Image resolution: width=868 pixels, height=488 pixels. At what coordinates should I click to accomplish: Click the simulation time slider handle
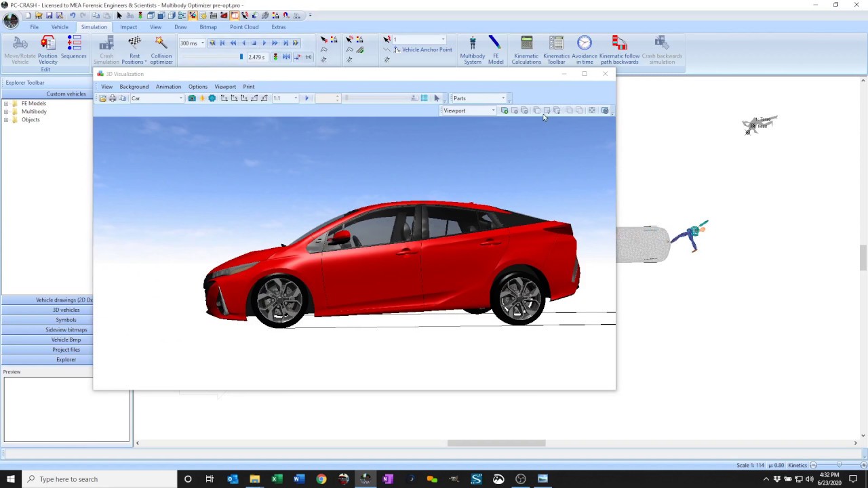tap(241, 57)
